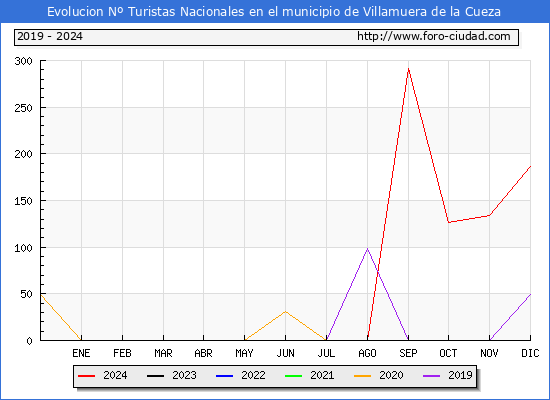Select the '2020' legend label

point(391,375)
